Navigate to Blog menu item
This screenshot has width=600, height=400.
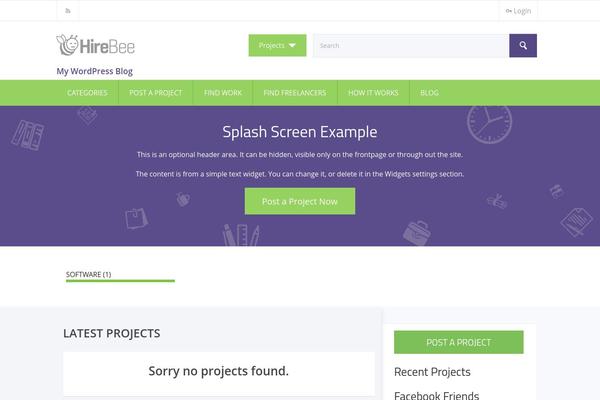coord(429,92)
